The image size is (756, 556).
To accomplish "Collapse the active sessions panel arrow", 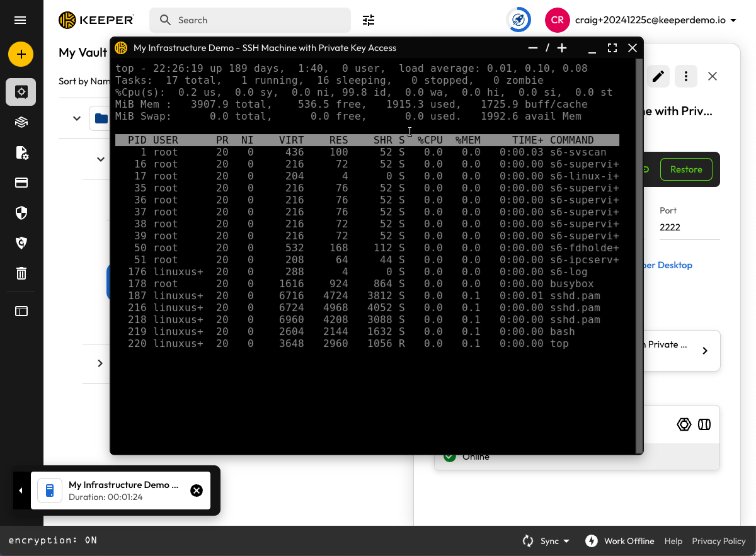I will point(21,491).
